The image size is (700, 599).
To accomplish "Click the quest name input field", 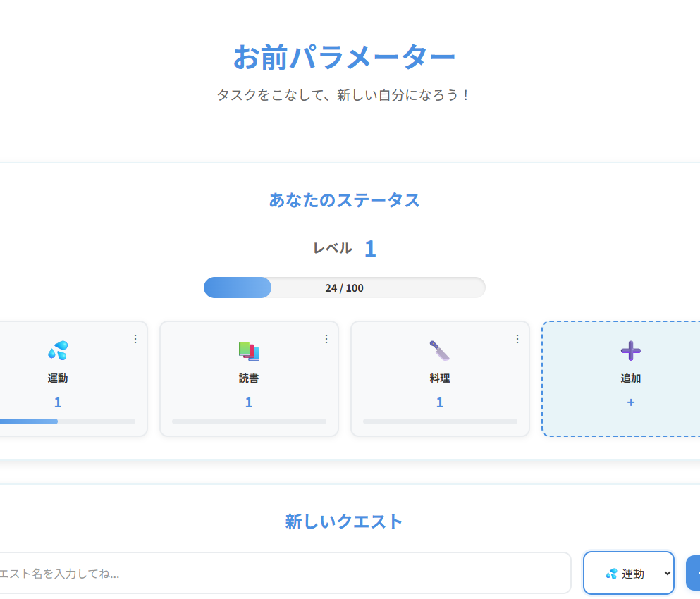I will point(282,573).
